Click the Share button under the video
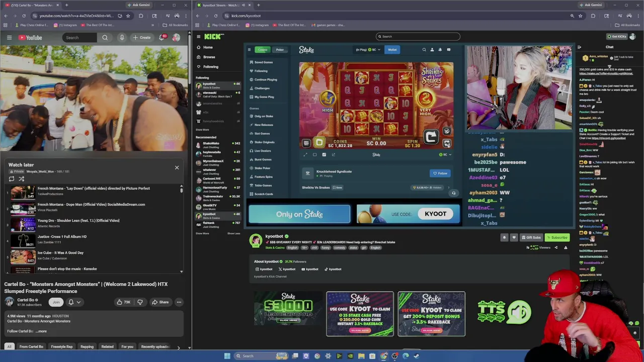The image size is (644, 362). click(x=160, y=302)
